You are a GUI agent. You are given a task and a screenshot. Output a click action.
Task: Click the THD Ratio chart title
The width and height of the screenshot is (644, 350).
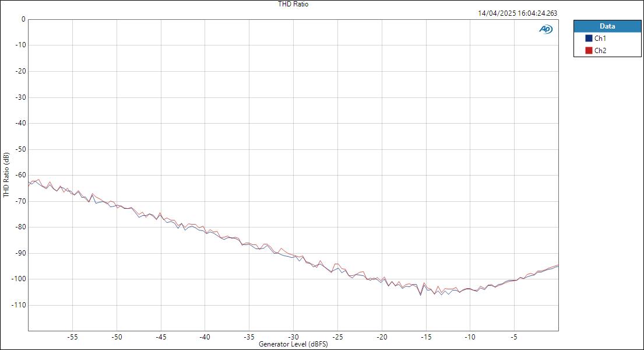(293, 3)
